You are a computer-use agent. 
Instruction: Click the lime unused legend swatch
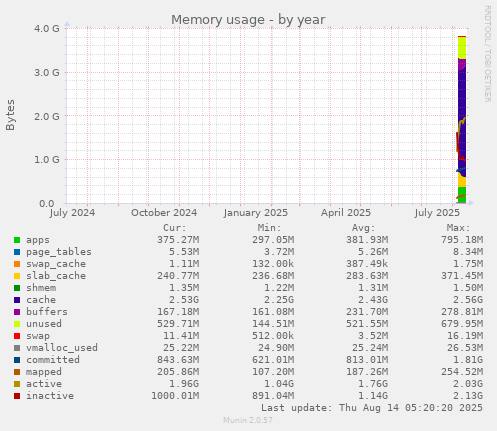17,324
